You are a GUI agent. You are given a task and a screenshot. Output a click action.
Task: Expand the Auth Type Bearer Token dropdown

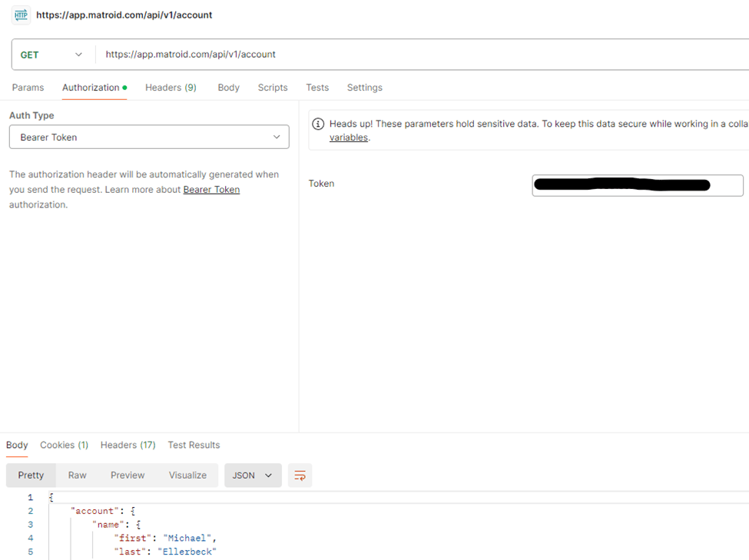click(x=149, y=138)
